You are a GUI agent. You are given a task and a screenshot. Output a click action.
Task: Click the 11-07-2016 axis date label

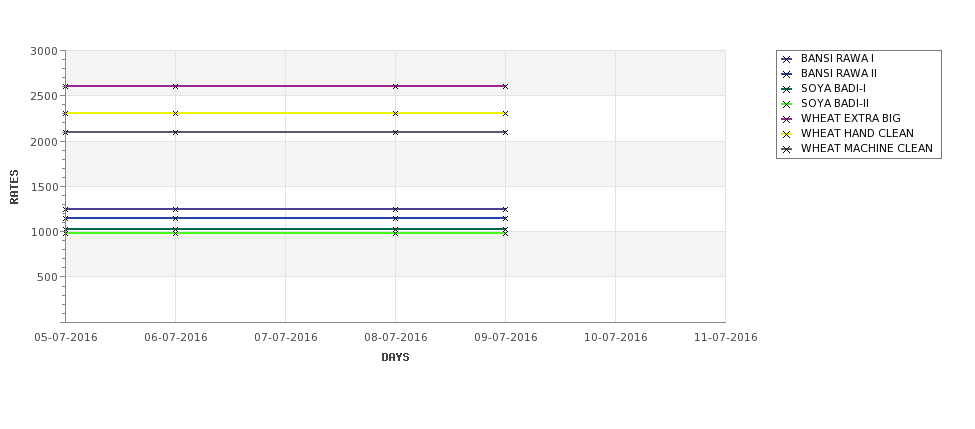pyautogui.click(x=725, y=337)
